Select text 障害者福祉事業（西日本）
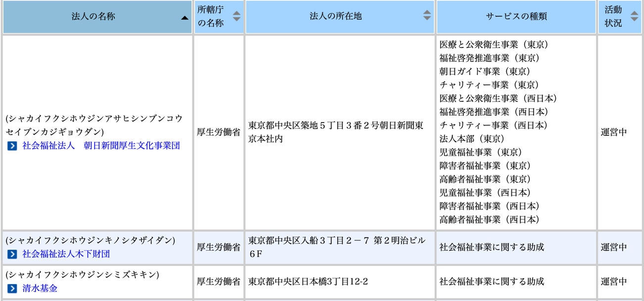Viewport: 644px width, 301px height. click(x=491, y=206)
